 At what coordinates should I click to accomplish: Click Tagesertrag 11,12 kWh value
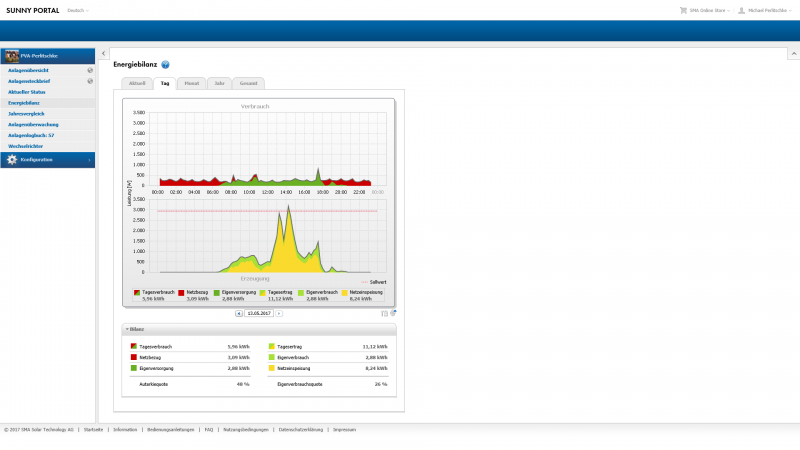pos(375,346)
